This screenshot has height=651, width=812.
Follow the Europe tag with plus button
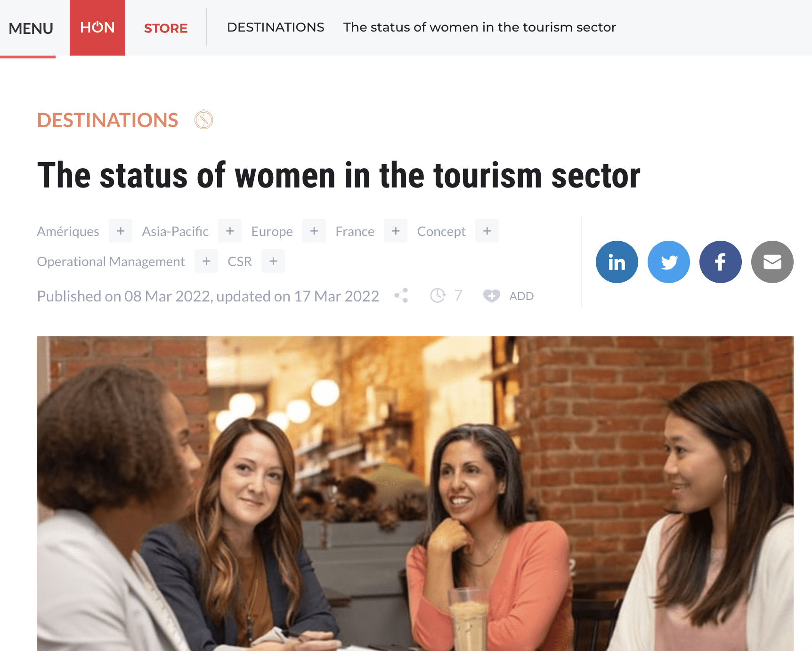tap(314, 231)
